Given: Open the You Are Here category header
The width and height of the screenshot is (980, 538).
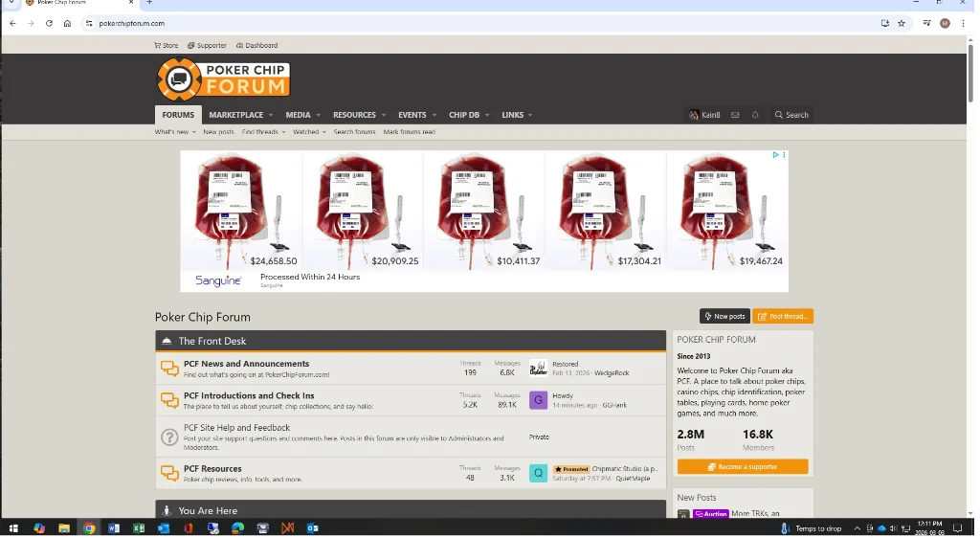Looking at the screenshot, I should (x=208, y=511).
